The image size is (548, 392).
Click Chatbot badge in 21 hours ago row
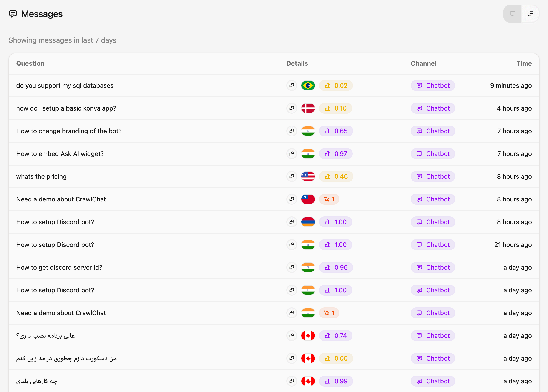433,244
